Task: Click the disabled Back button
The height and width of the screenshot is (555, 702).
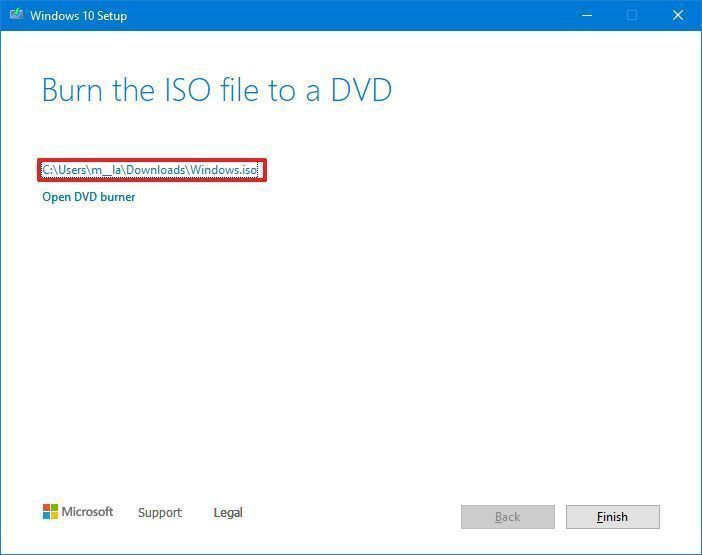Action: tap(508, 517)
